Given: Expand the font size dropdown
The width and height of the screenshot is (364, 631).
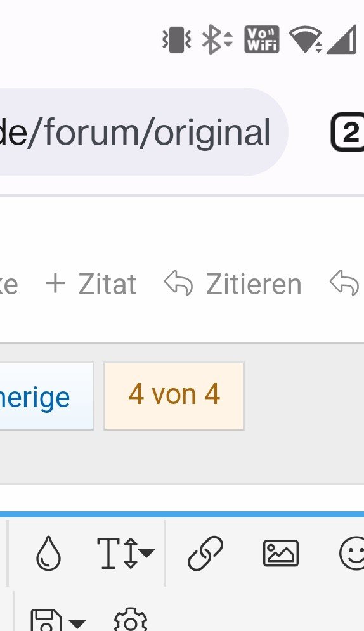Looking at the screenshot, I should click(126, 554).
